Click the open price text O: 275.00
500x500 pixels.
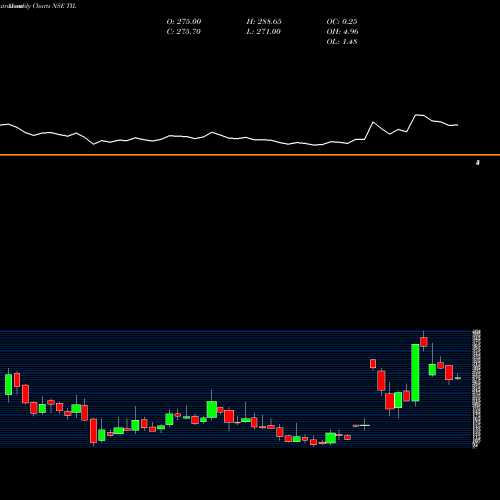point(184,22)
